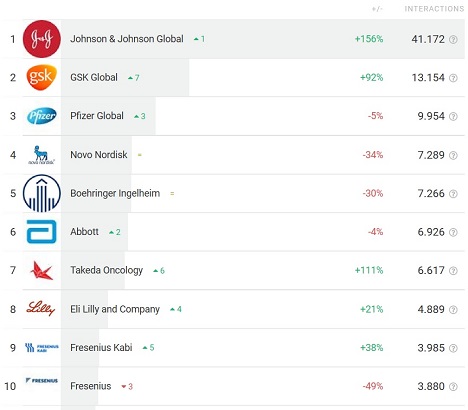Click help icon next to 41.172 interactions

point(453,39)
